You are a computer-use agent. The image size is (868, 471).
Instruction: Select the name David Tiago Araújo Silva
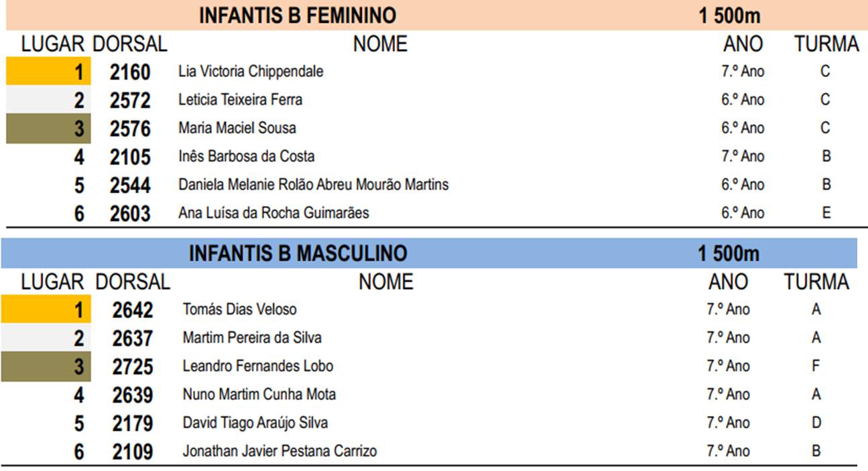[255, 423]
